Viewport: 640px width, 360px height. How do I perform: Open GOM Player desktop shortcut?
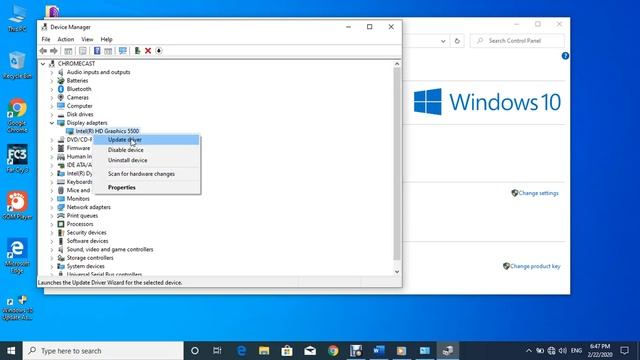pyautogui.click(x=17, y=206)
